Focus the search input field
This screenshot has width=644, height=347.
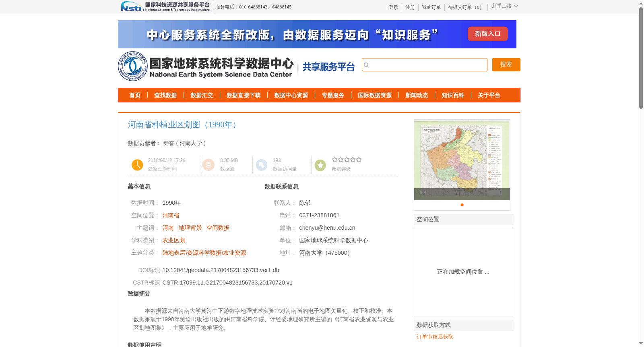425,64
